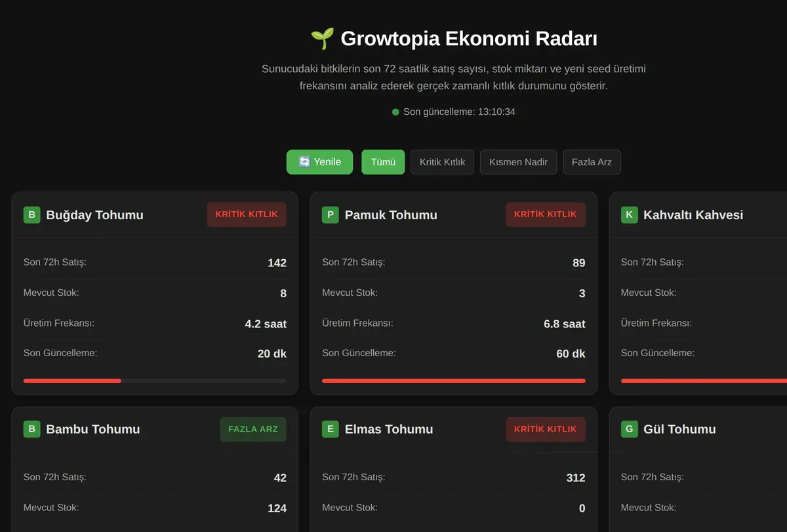The width and height of the screenshot is (787, 532).
Task: Click Pamuk Tohumu's frequency value 6.8 saat
Action: click(565, 324)
